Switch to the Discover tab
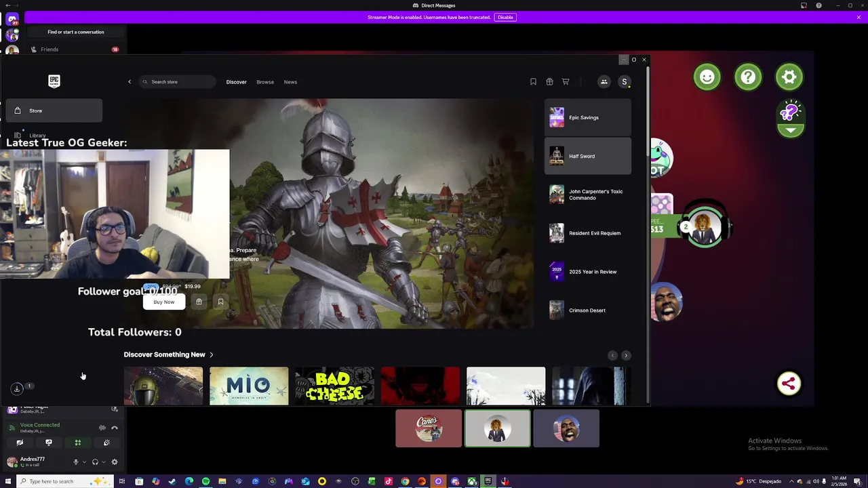This screenshot has width=868, height=488. tap(236, 82)
